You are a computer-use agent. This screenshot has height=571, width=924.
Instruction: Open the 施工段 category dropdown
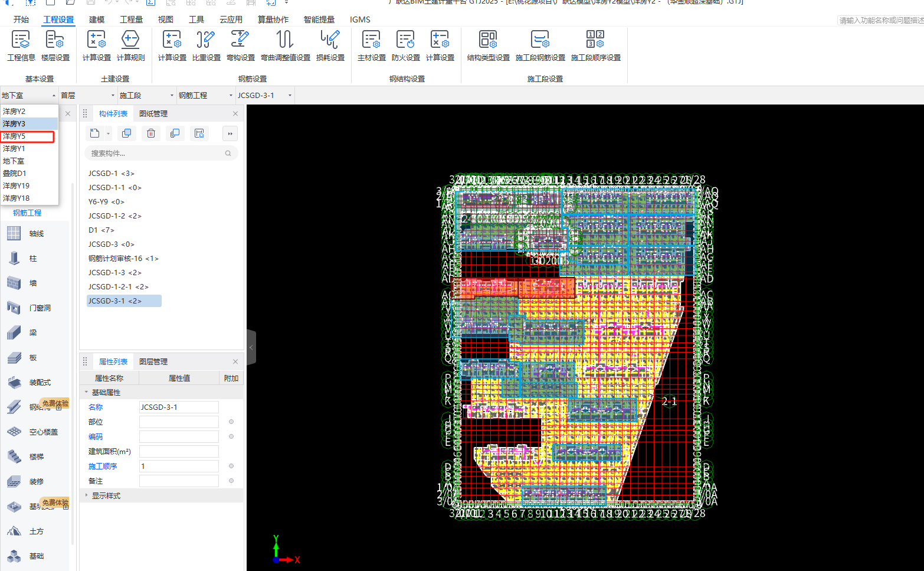coord(147,95)
